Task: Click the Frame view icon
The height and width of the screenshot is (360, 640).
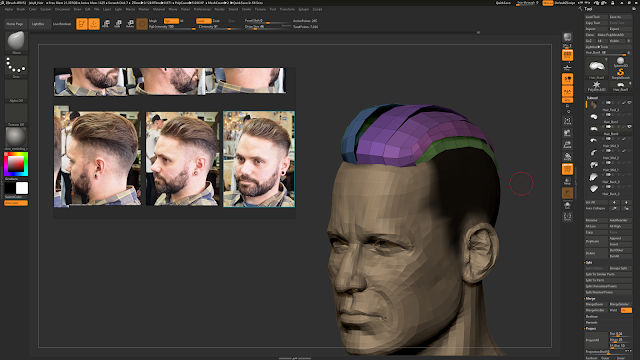Action: click(567, 121)
